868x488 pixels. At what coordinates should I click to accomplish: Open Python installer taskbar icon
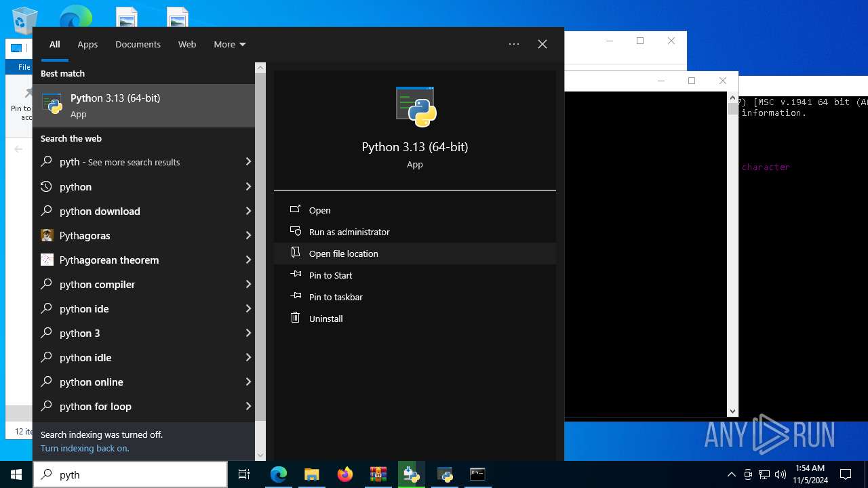click(x=411, y=474)
